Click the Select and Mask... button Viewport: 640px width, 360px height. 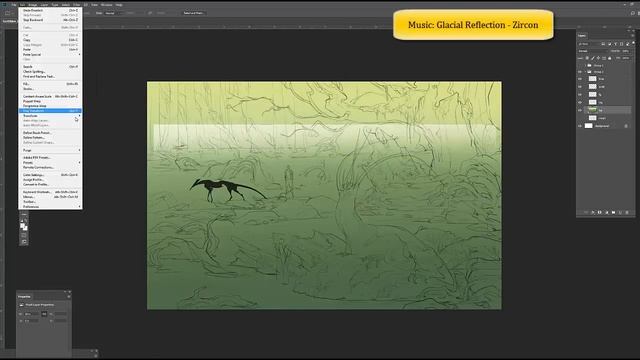click(x=193, y=13)
